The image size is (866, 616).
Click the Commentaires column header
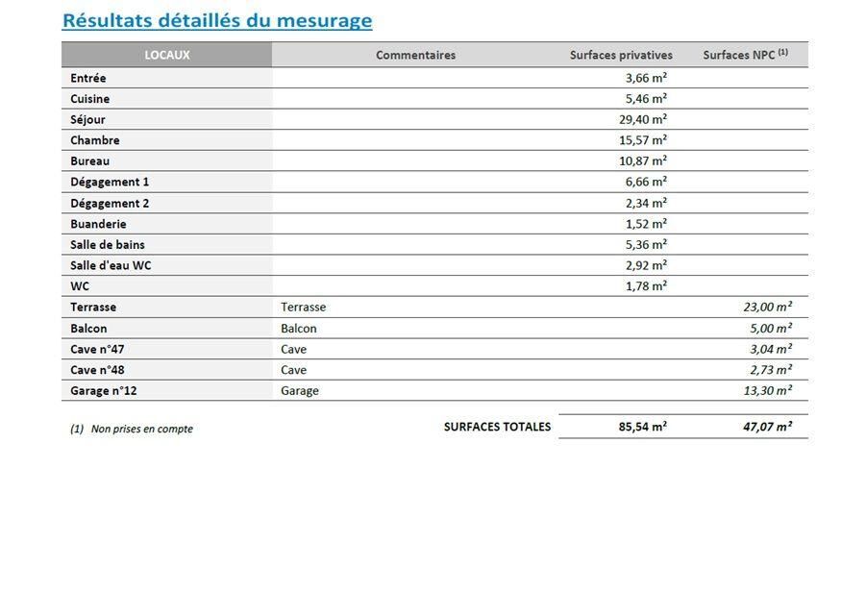tap(415, 55)
